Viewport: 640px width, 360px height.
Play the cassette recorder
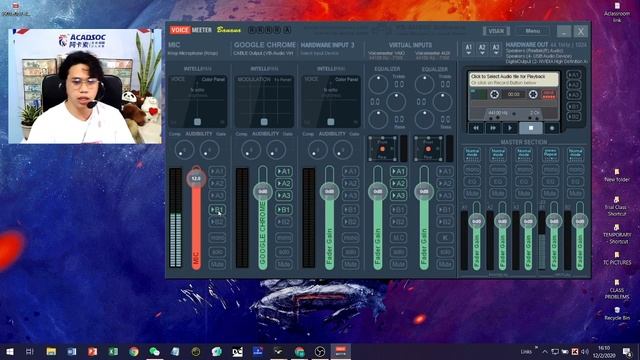point(510,128)
